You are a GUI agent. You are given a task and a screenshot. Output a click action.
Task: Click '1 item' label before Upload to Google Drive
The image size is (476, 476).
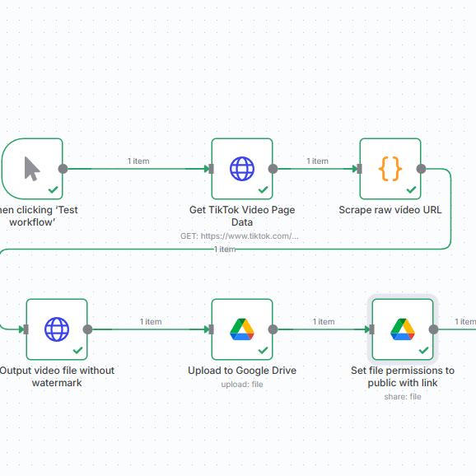[151, 322]
